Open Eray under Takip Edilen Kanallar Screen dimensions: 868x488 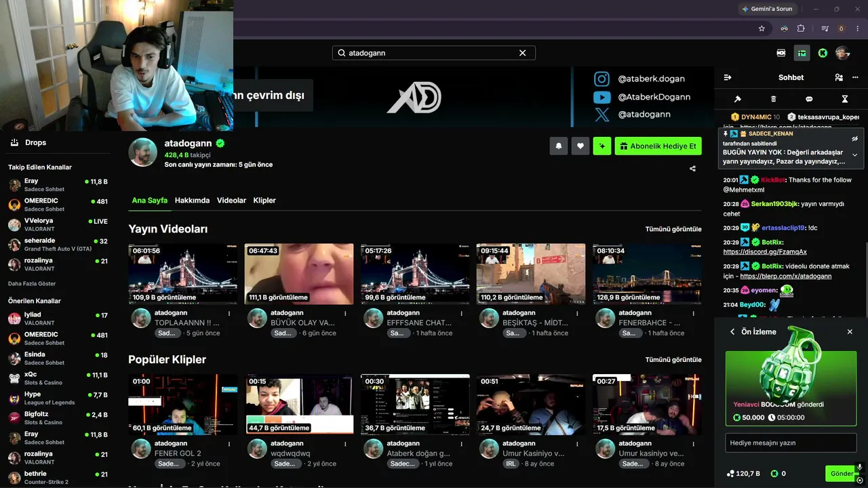(58, 185)
